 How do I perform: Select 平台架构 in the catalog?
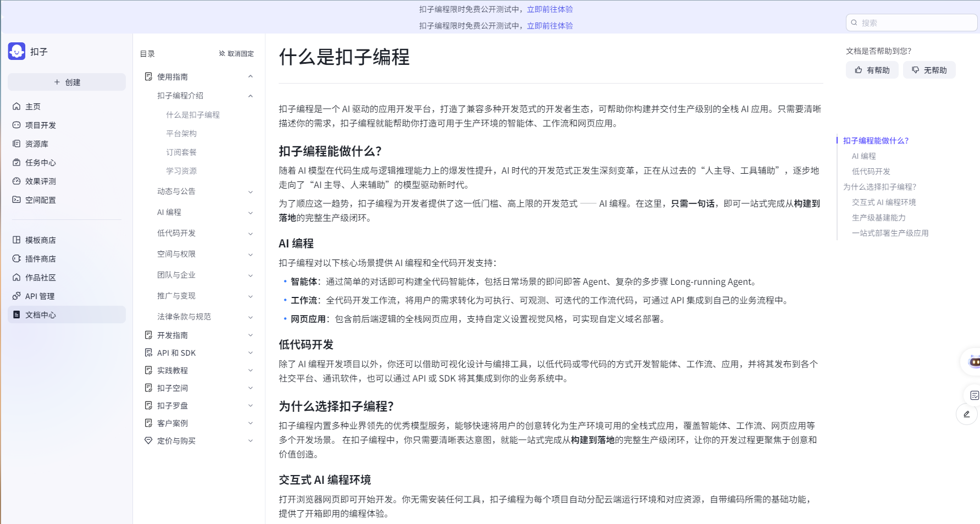pyautogui.click(x=181, y=133)
